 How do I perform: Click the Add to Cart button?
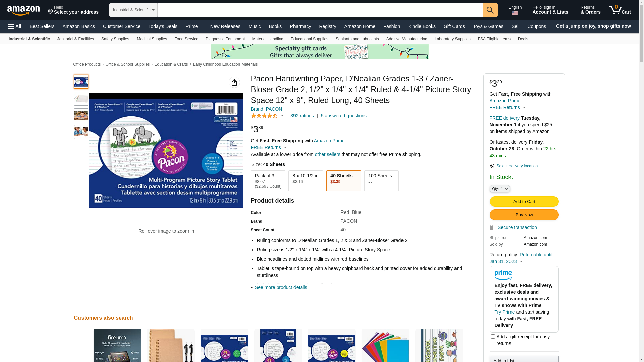coord(524,201)
